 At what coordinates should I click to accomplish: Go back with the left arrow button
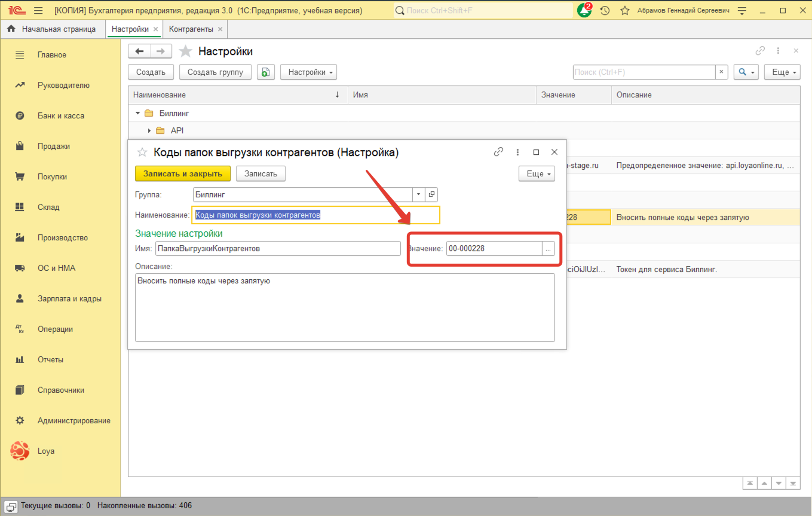click(139, 51)
